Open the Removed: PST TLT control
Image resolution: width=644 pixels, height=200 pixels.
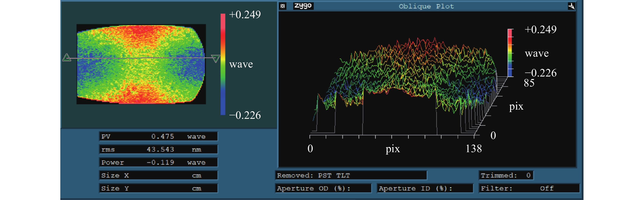pyautogui.click(x=351, y=175)
